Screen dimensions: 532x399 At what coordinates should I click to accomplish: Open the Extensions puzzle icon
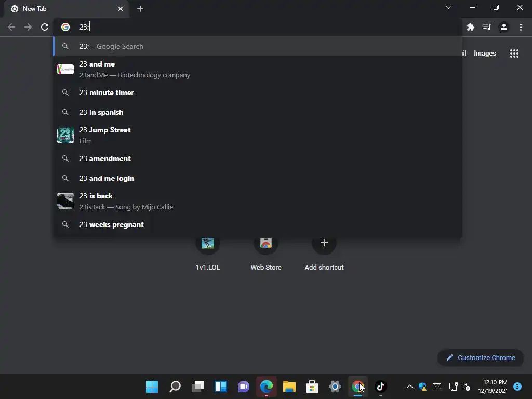(x=470, y=27)
